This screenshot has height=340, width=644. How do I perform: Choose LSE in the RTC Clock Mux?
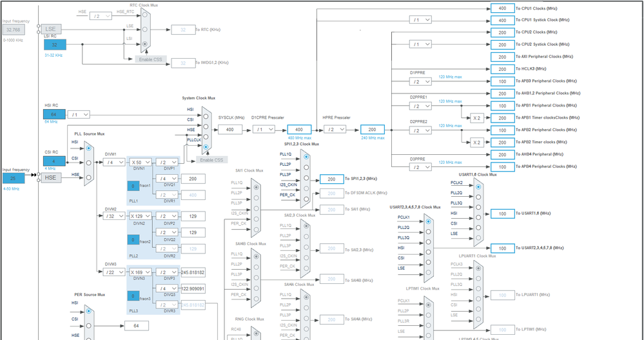point(144,29)
